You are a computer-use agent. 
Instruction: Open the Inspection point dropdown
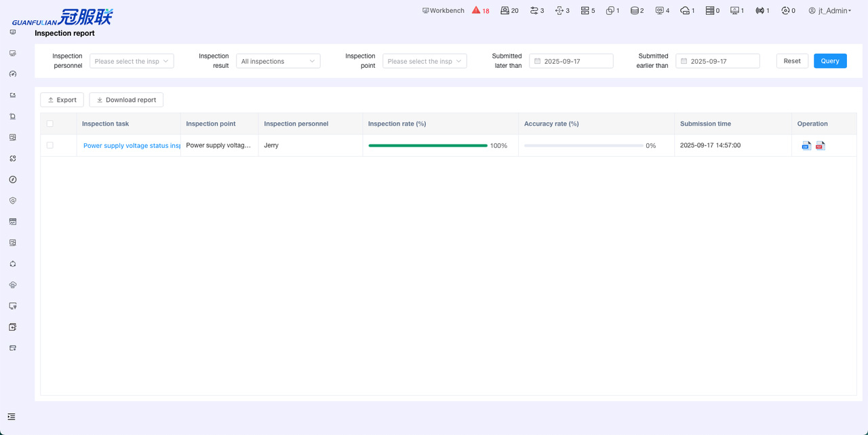pos(425,61)
